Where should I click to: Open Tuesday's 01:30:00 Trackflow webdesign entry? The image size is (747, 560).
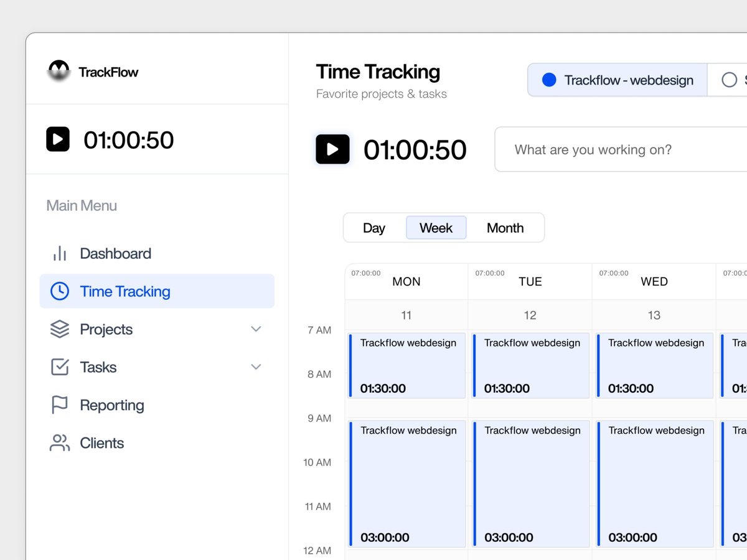[530, 365]
